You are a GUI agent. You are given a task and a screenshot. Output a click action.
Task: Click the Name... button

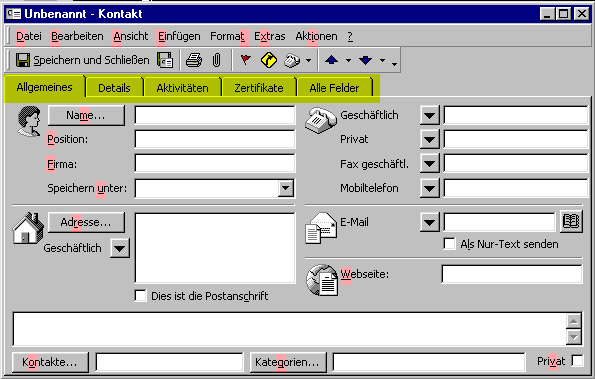[86, 115]
